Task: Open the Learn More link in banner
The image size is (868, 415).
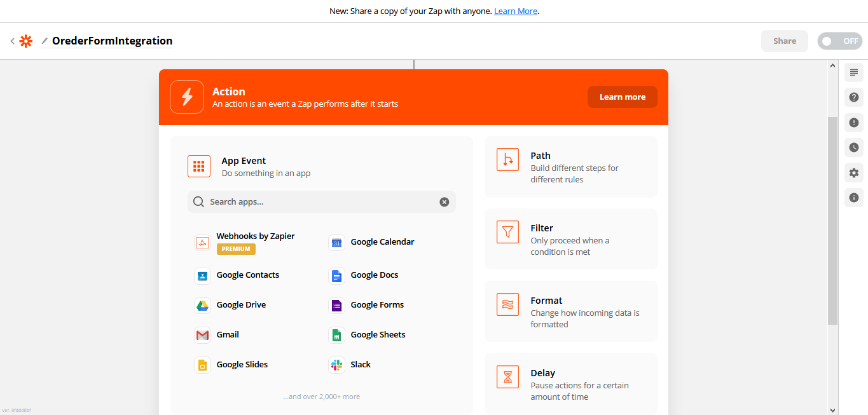Action: tap(516, 11)
